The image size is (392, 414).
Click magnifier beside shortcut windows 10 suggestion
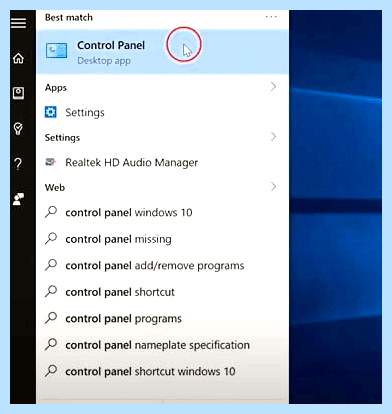click(x=51, y=371)
